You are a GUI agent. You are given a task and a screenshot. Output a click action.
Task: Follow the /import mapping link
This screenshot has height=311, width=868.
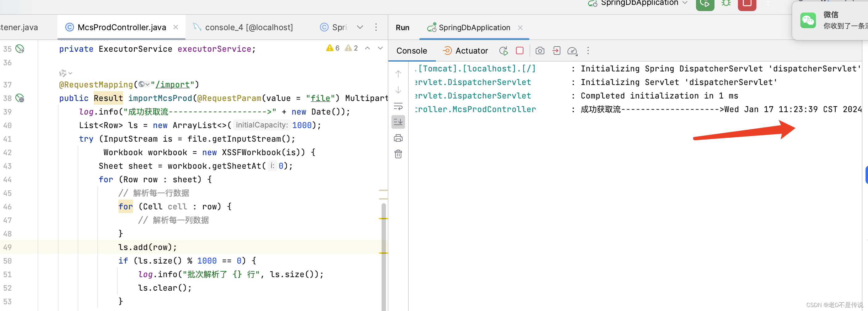pyautogui.click(x=173, y=85)
